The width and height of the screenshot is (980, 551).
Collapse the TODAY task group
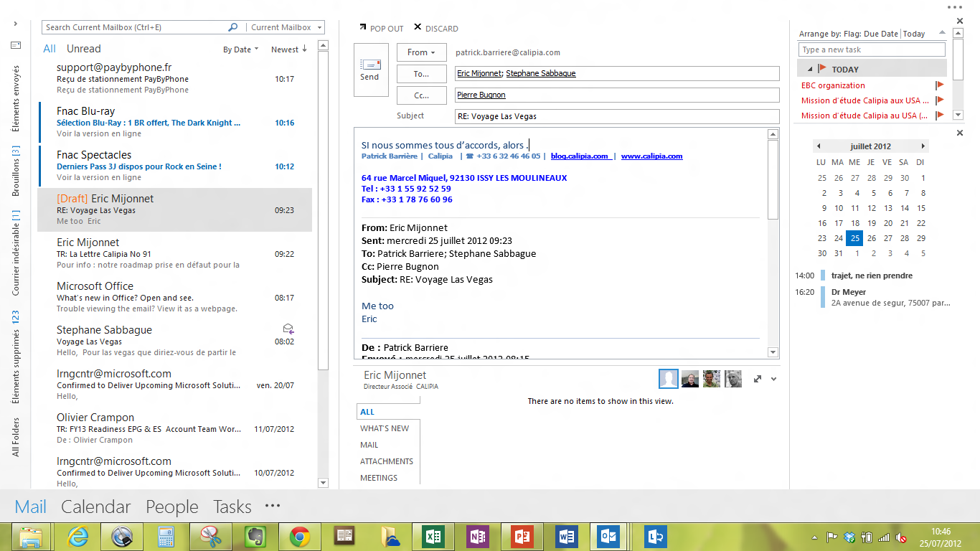coord(810,70)
